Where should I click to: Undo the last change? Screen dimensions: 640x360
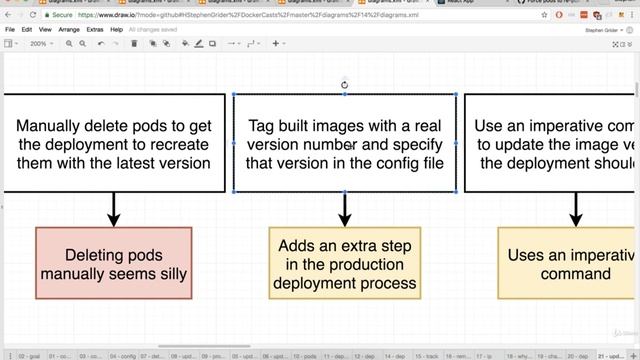[x=101, y=43]
